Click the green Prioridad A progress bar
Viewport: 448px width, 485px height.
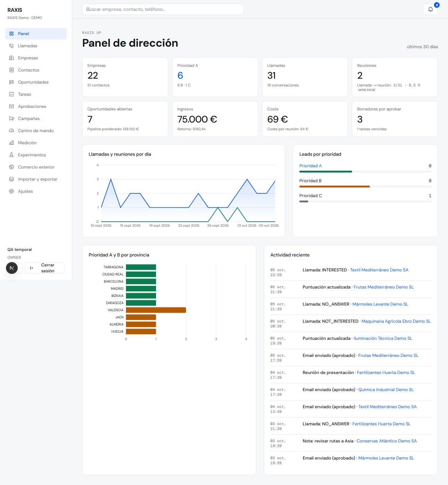tap(326, 171)
